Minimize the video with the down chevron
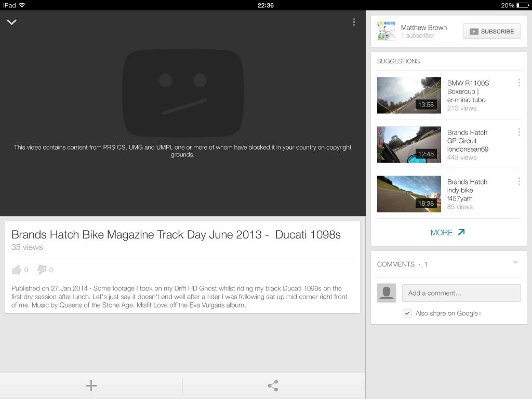Screen dimensions: 532x399 11,22
